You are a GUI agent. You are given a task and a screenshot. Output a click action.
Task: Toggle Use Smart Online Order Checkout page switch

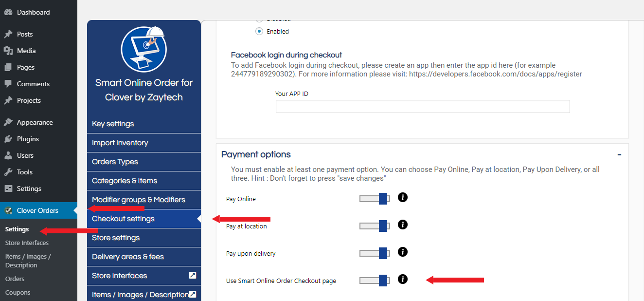tap(375, 281)
